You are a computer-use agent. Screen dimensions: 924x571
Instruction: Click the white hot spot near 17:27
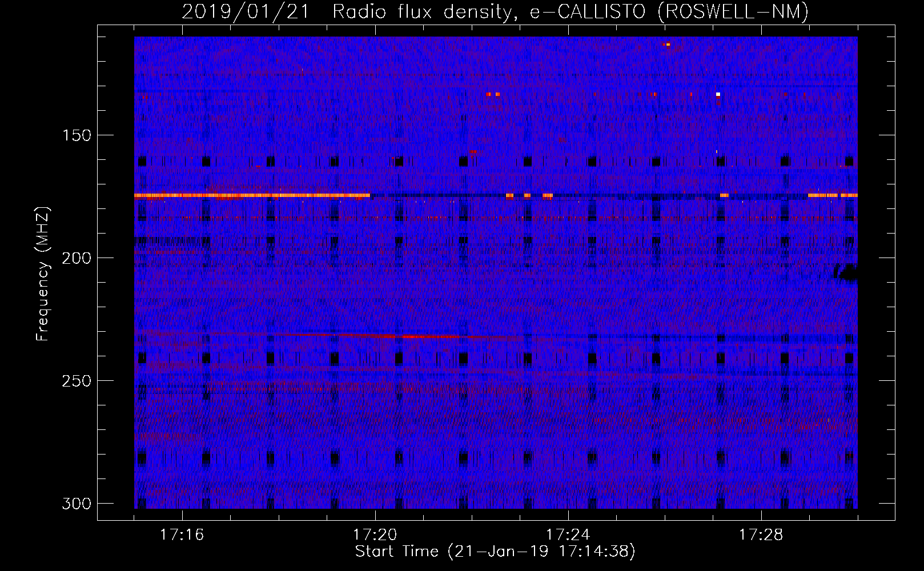click(x=718, y=94)
